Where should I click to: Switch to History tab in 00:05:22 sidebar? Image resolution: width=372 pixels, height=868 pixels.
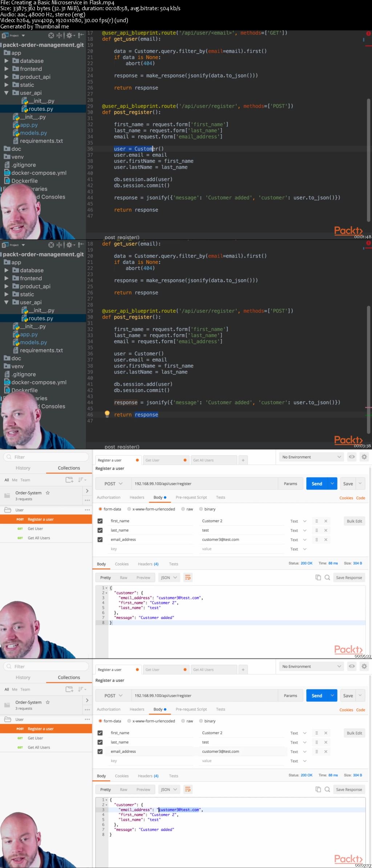tap(23, 468)
